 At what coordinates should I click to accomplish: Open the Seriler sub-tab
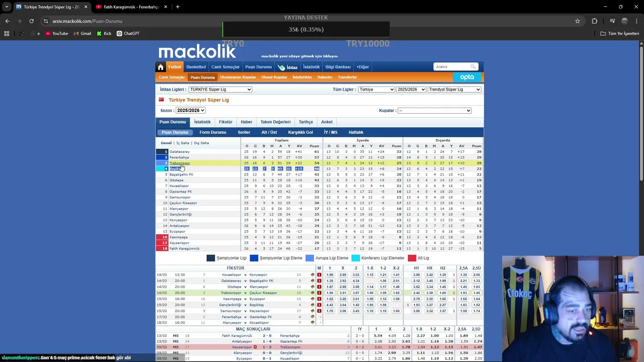coord(244,132)
